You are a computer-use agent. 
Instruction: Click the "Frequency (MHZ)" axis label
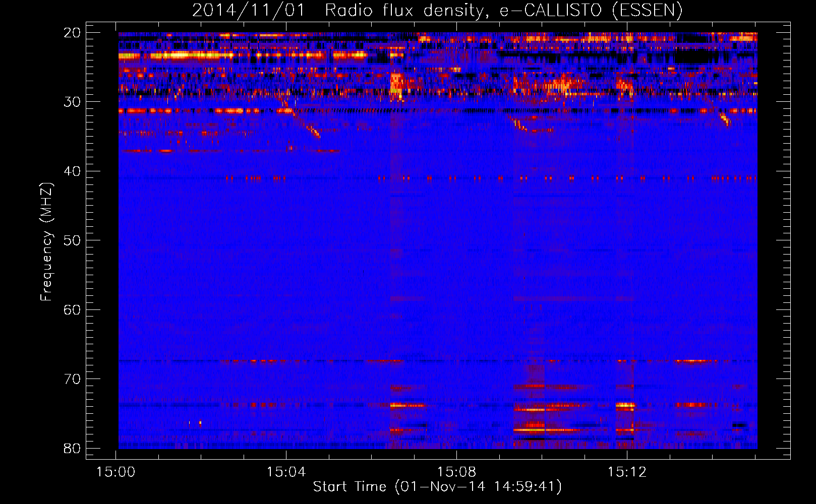[46, 242]
